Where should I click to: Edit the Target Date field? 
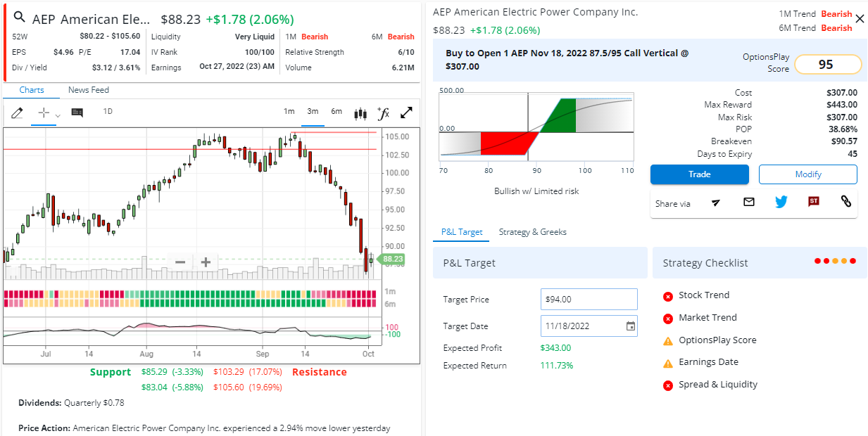589,326
